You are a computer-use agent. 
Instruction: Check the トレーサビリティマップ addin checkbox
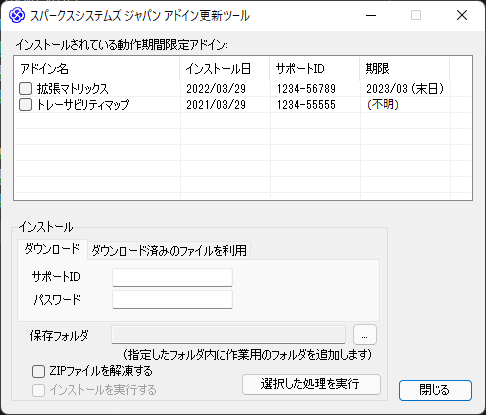[25, 105]
